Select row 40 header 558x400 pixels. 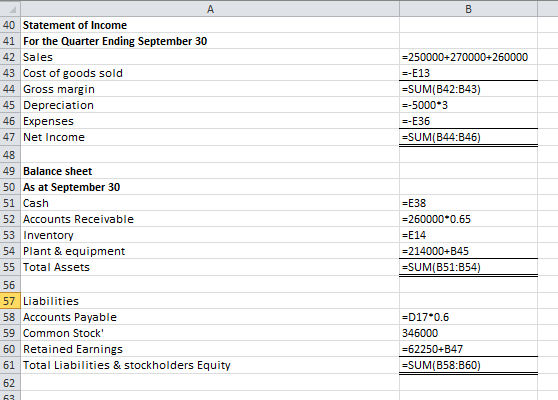pyautogui.click(x=10, y=25)
